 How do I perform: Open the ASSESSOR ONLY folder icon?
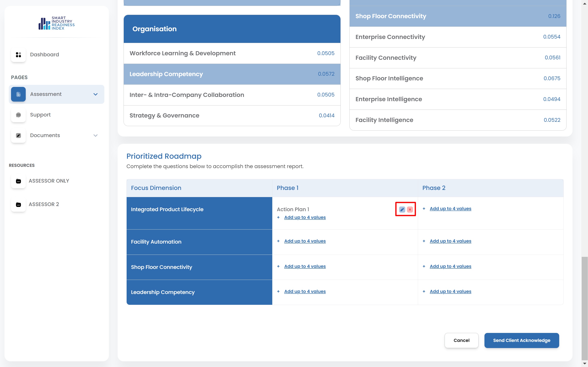18,181
